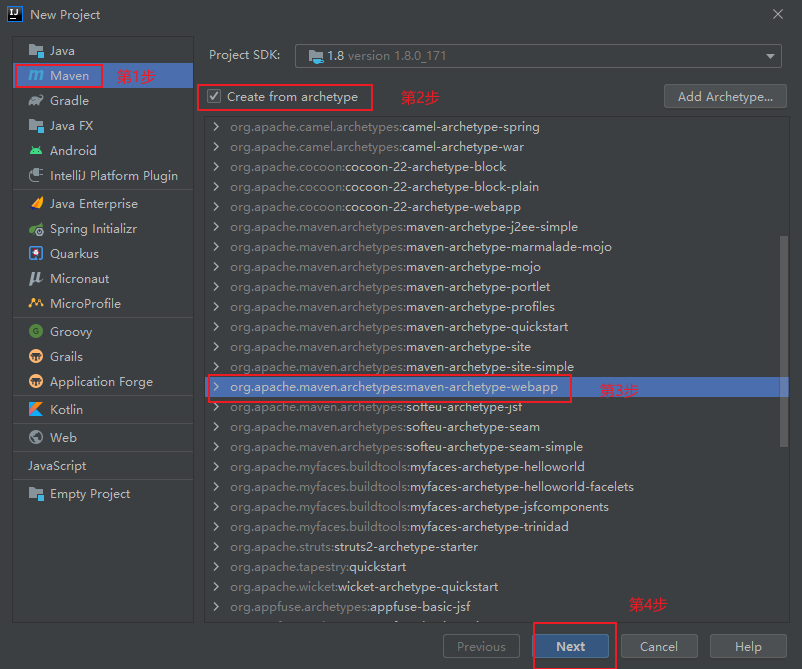The width and height of the screenshot is (802, 669).
Task: Toggle the Create from archetype checkbox
Action: [x=214, y=97]
